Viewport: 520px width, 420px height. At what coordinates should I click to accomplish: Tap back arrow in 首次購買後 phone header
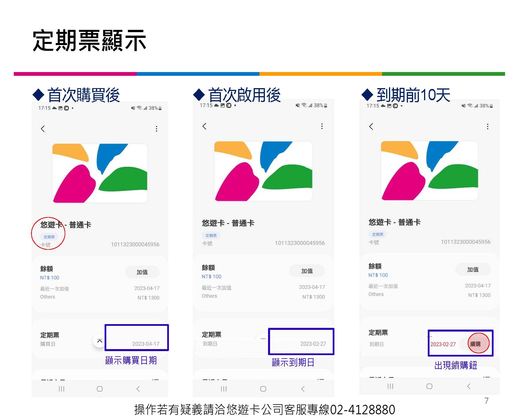[x=43, y=129]
